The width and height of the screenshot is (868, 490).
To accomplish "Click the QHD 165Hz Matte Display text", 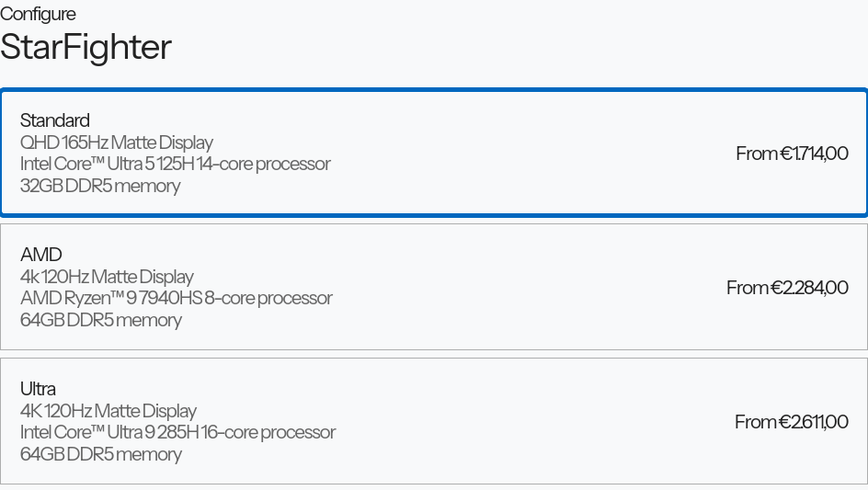I will [x=117, y=142].
